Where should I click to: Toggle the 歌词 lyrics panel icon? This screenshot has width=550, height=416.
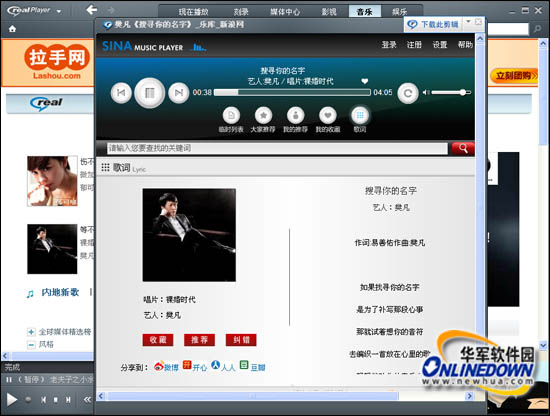tap(360, 115)
